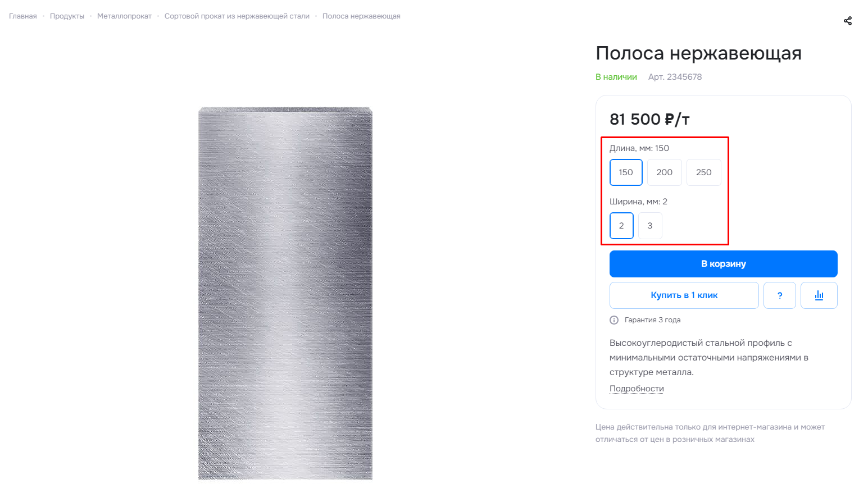Select width option 2
The height and width of the screenshot is (502, 868).
(x=621, y=226)
